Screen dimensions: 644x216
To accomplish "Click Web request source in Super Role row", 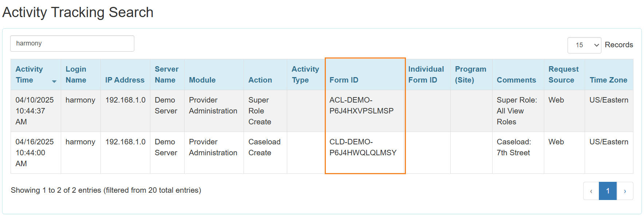I will [x=556, y=100].
